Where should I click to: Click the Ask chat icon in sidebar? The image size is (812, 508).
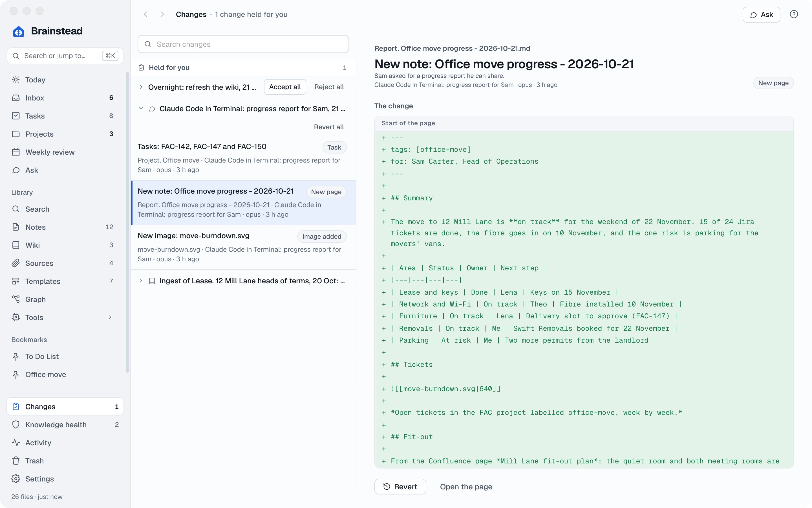point(16,170)
